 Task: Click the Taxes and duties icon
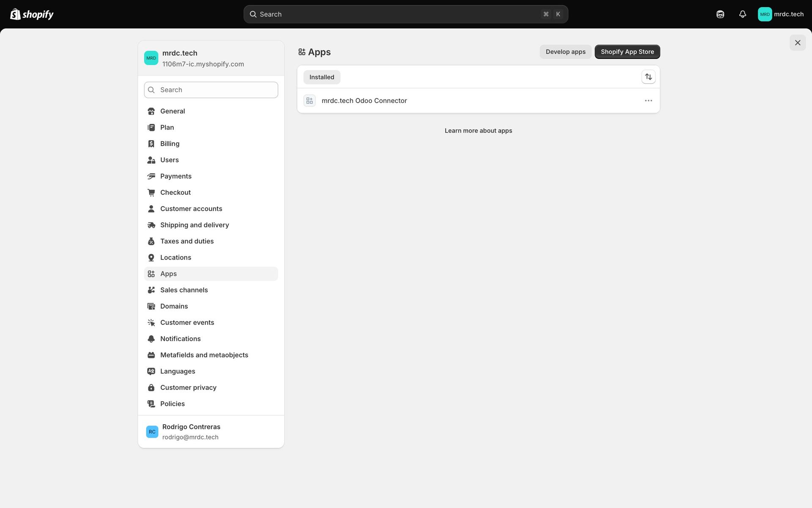151,241
